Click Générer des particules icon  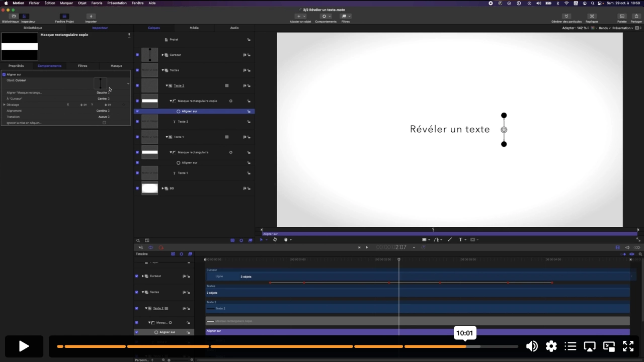pos(567,16)
